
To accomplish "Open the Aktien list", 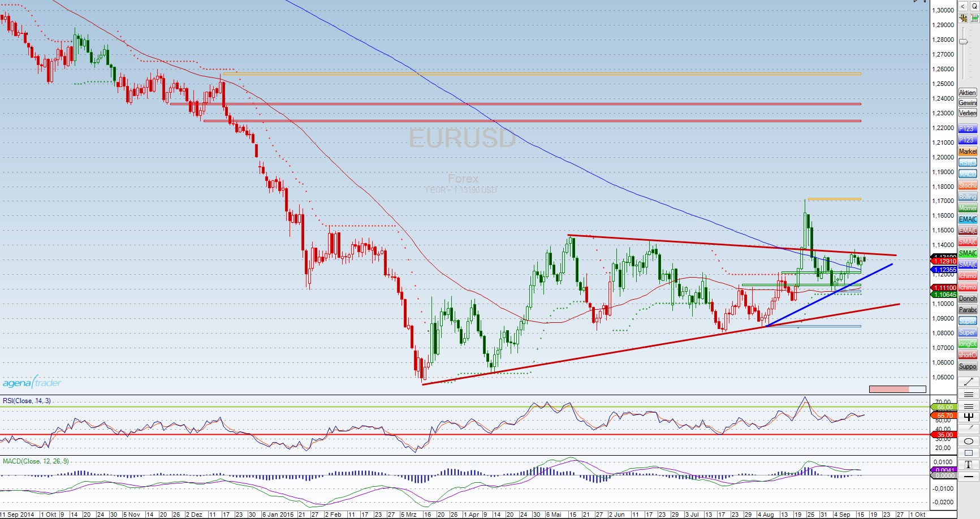I will pyautogui.click(x=968, y=93).
